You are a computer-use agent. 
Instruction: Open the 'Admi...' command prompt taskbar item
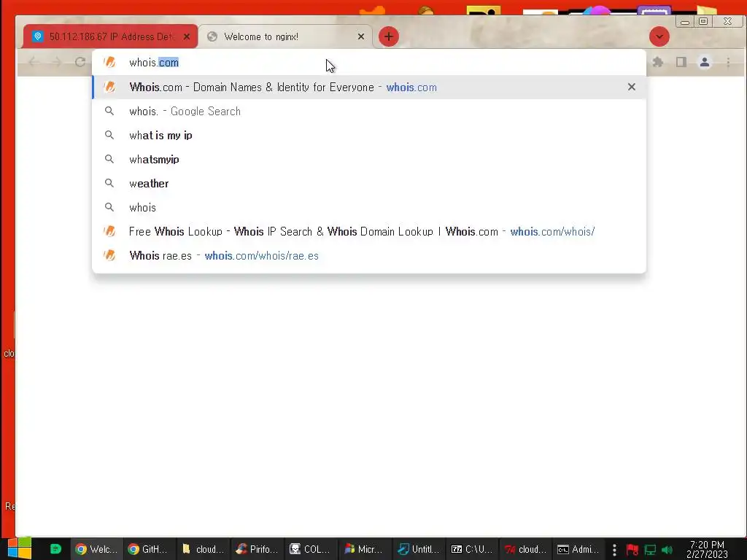(x=578, y=549)
